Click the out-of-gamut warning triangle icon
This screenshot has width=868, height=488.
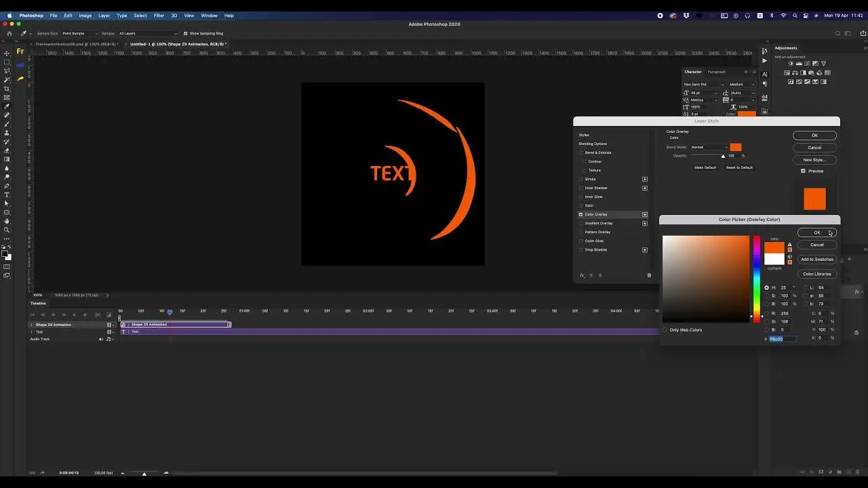tap(789, 244)
